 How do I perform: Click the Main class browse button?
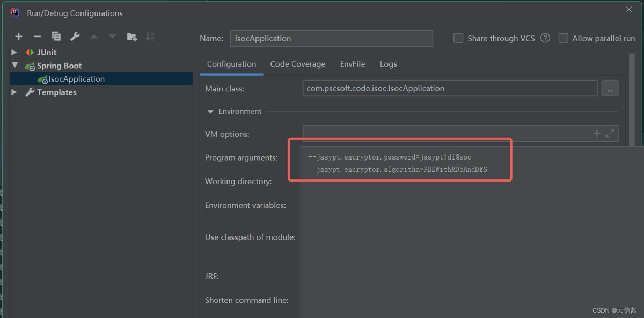coord(609,89)
